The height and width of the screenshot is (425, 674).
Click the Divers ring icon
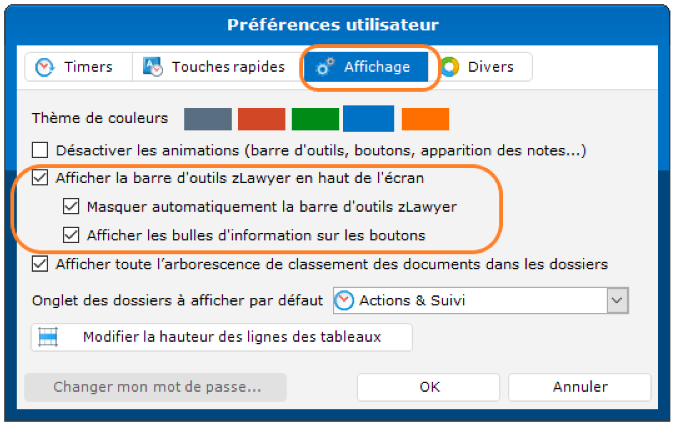coord(449,67)
